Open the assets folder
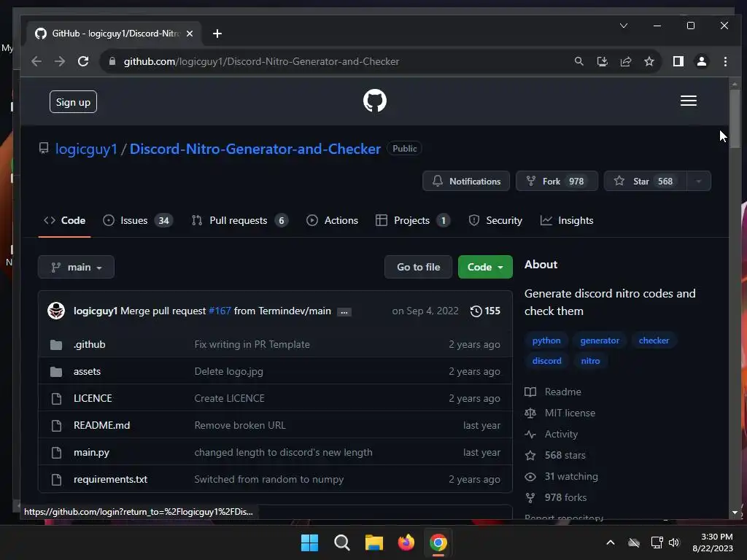This screenshot has height=560, width=747. click(88, 371)
